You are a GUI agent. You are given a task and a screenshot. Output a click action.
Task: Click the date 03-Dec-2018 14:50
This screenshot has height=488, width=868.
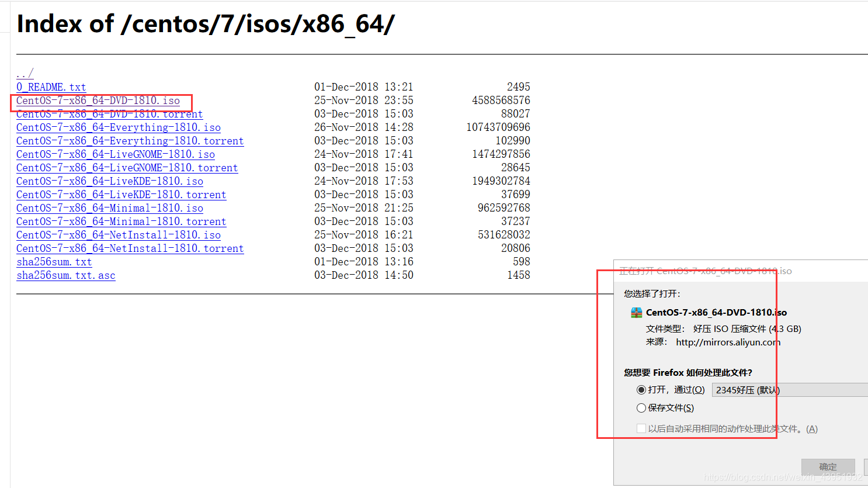364,275
